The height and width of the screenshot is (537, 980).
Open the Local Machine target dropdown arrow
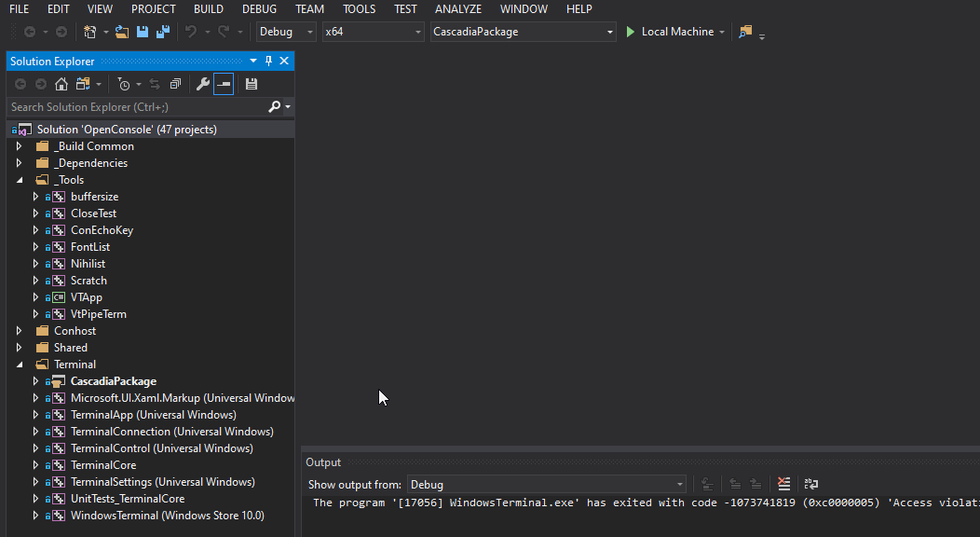pyautogui.click(x=722, y=32)
